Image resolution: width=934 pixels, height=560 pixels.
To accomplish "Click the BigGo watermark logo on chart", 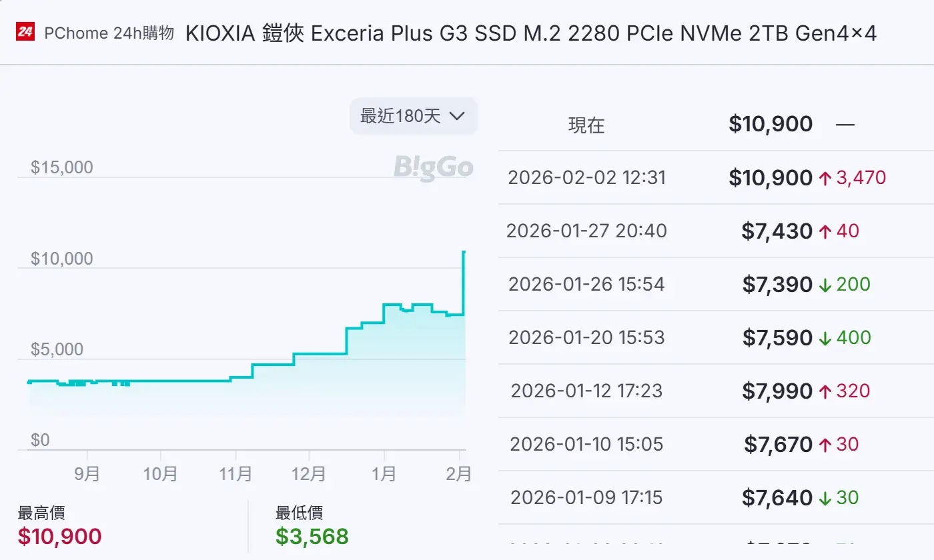I will tap(433, 167).
